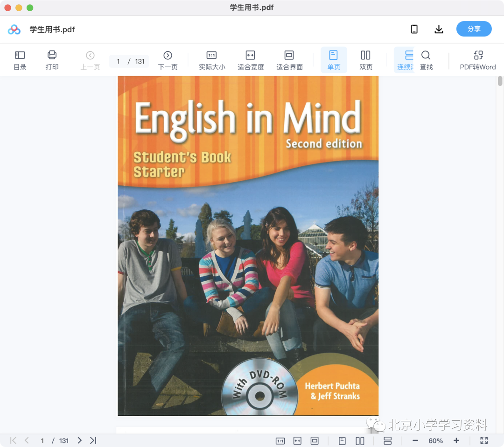Set zoom to 实际大小 actual size
The image size is (504, 447).
coord(212,60)
